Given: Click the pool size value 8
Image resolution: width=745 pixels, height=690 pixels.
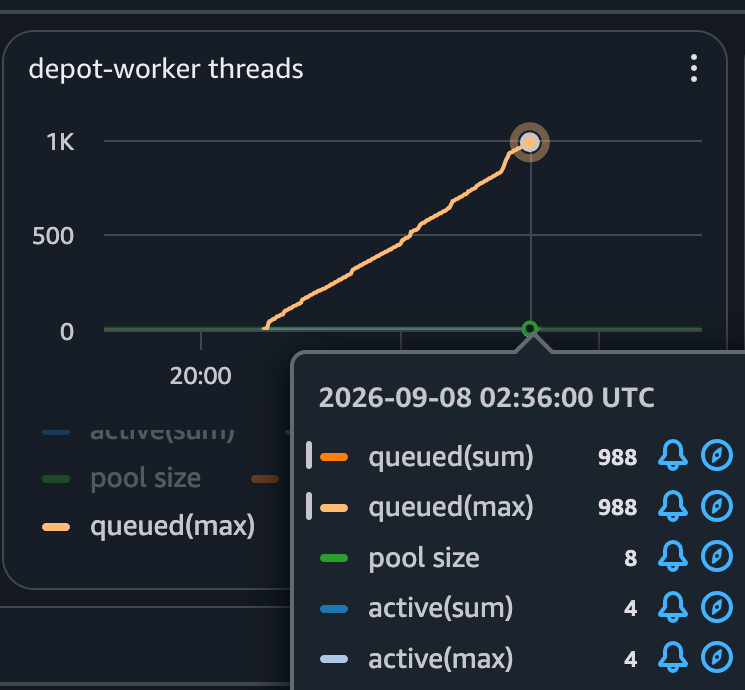Looking at the screenshot, I should pos(630,558).
